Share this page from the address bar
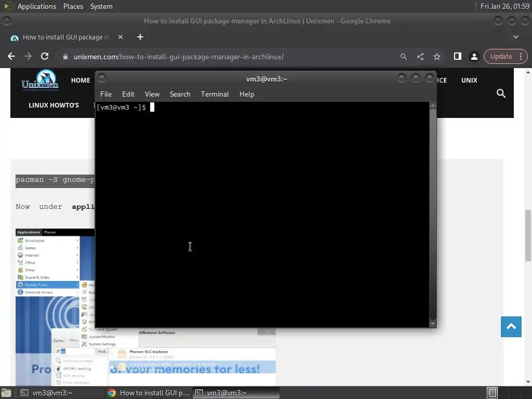Viewport: 532px width, 399px height. click(x=420, y=57)
